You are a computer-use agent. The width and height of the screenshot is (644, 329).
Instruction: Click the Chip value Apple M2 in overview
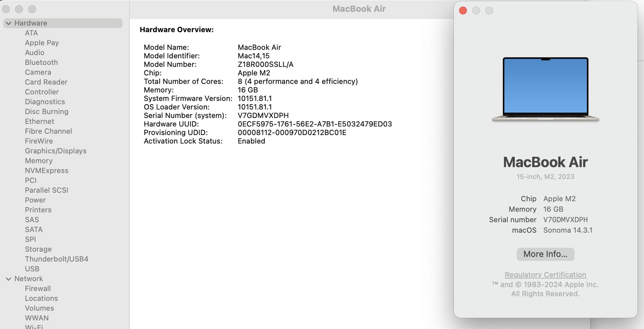[254, 73]
